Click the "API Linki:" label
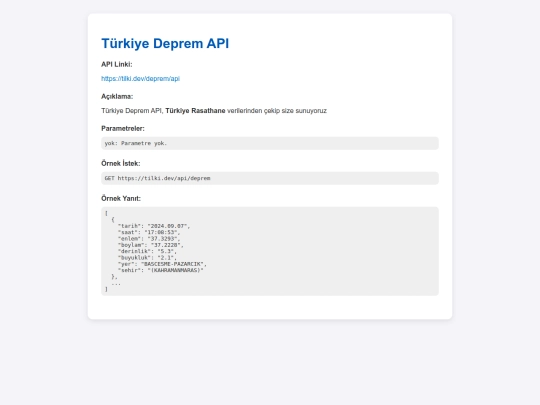Image resolution: width=540 pixels, height=405 pixels. coord(117,64)
